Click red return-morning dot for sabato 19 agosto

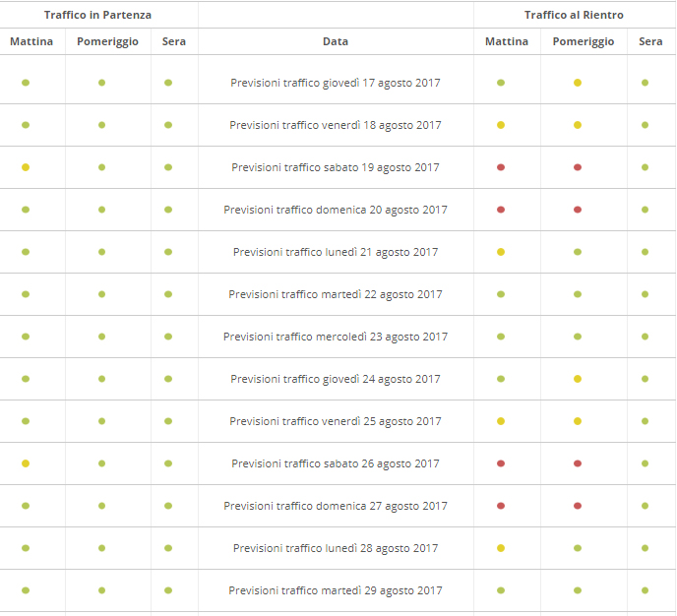(x=501, y=167)
